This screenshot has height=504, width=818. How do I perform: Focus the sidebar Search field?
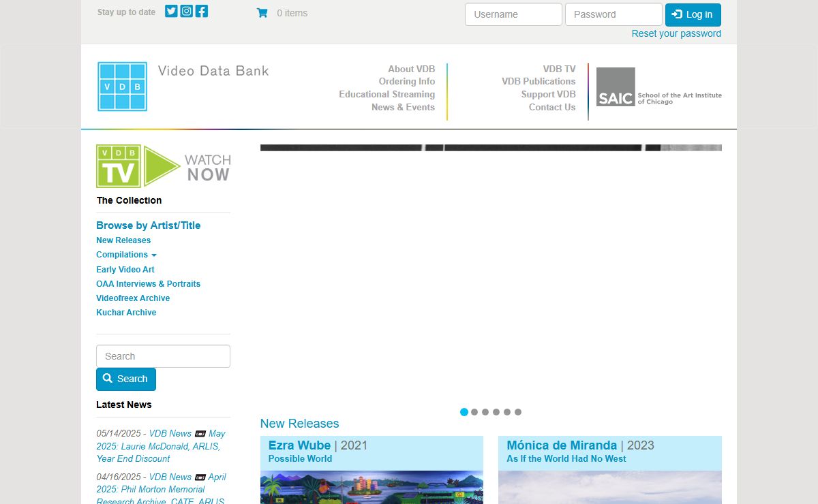click(x=163, y=356)
